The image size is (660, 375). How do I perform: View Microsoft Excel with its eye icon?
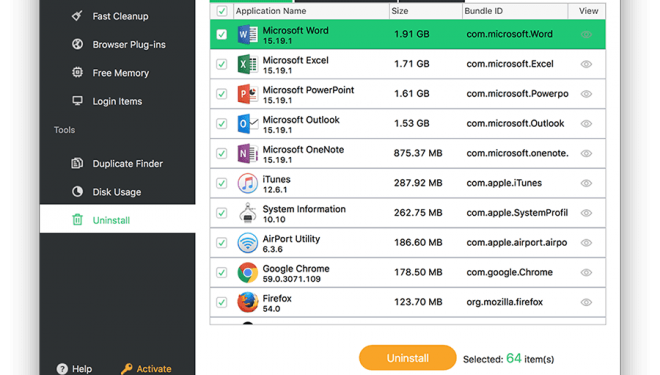586,64
